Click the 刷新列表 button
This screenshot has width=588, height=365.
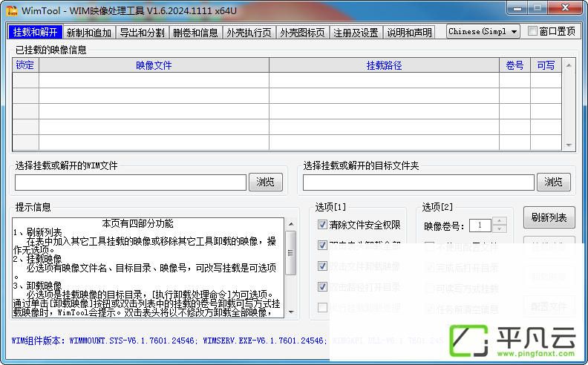tap(549, 217)
